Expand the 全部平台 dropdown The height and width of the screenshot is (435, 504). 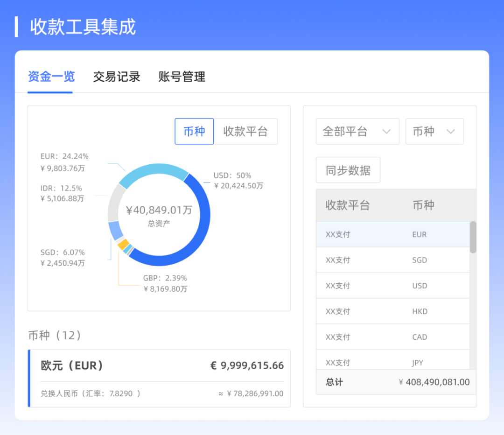coord(357,131)
